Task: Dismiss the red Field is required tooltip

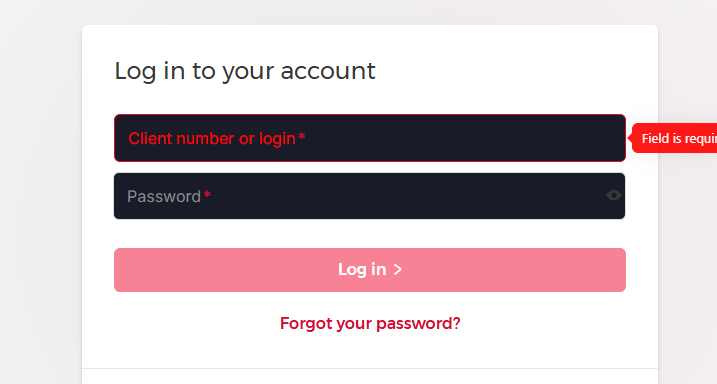Action: (674, 138)
